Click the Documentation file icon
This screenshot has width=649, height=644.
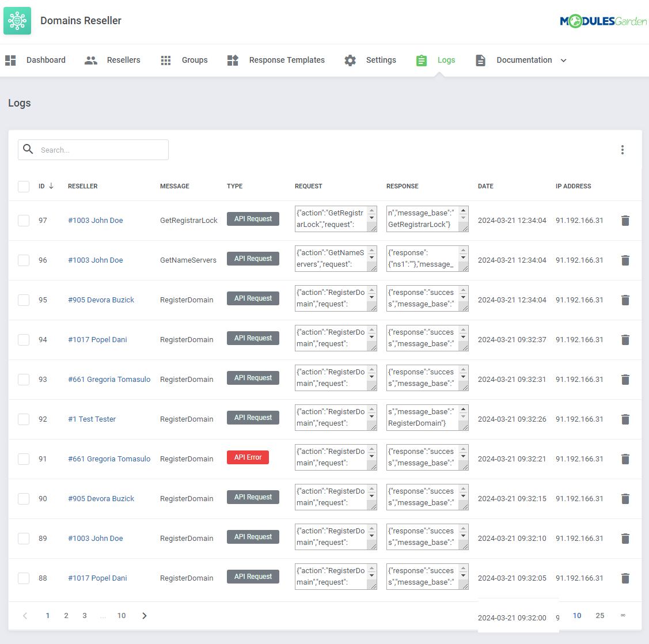point(480,60)
